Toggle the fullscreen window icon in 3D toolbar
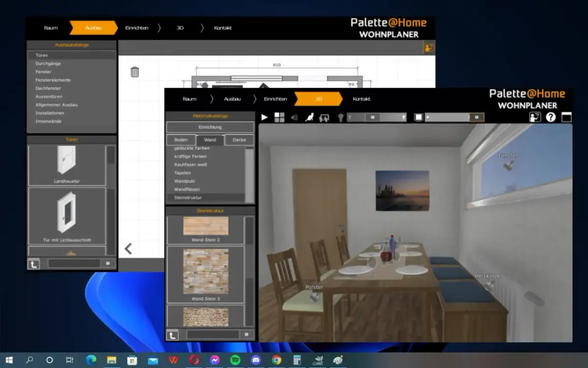This screenshot has height=368, width=588. pos(566,117)
